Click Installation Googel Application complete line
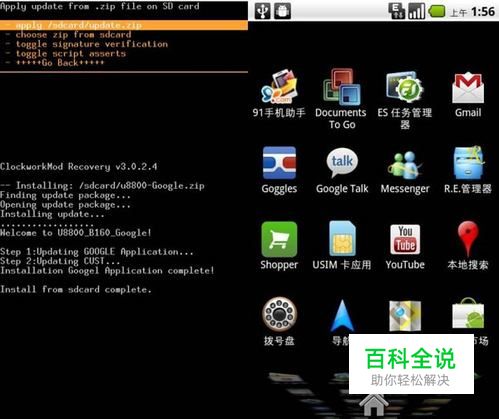This screenshot has height=419, width=499. coord(107,270)
